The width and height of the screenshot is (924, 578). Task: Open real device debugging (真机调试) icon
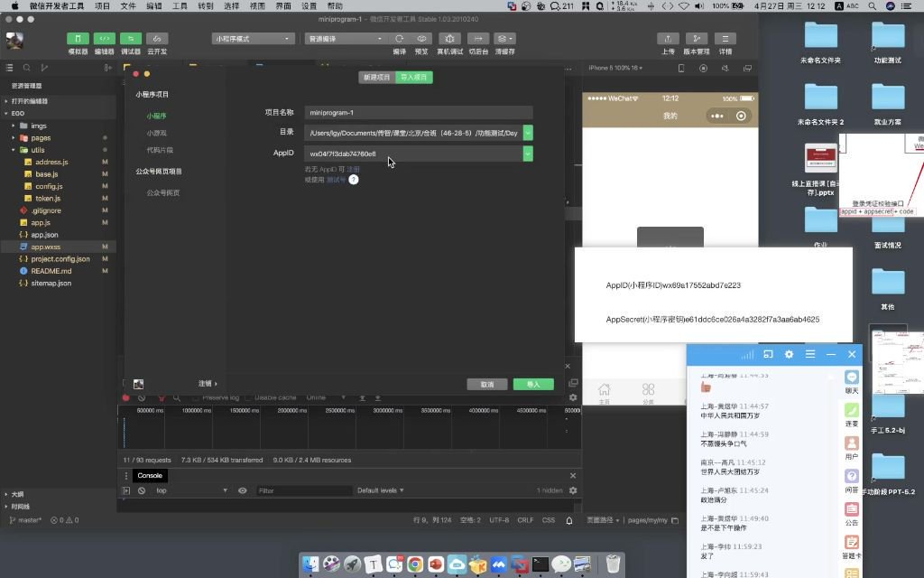click(449, 38)
